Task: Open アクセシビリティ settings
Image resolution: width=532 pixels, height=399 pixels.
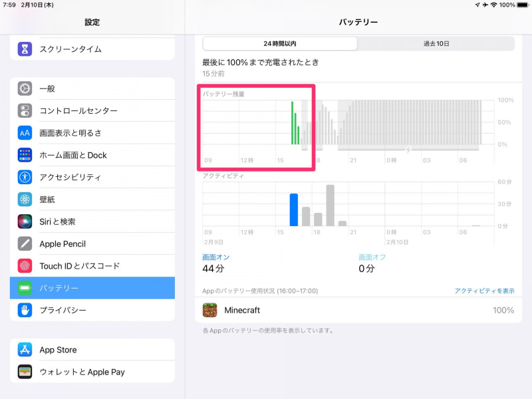Action: pyautogui.click(x=92, y=177)
